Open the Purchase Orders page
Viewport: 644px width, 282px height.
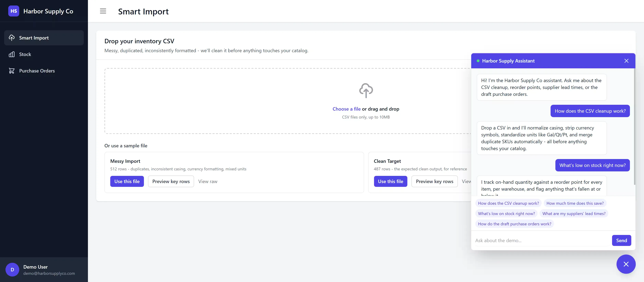point(44,71)
